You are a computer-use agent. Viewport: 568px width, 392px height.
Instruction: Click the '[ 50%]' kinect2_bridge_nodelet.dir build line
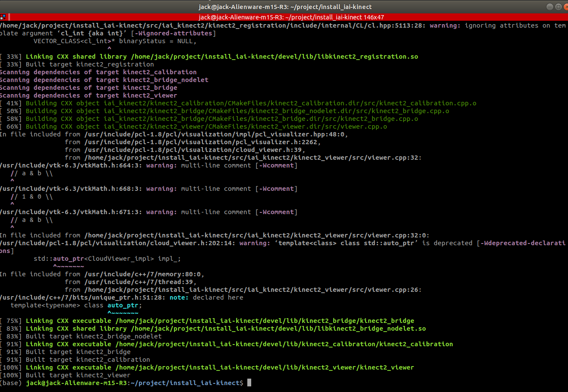pyautogui.click(x=224, y=111)
